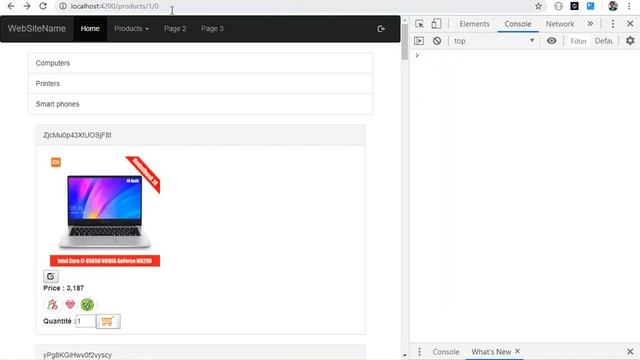Select the Printers category
Viewport: 640px width, 360px height.
(200, 84)
